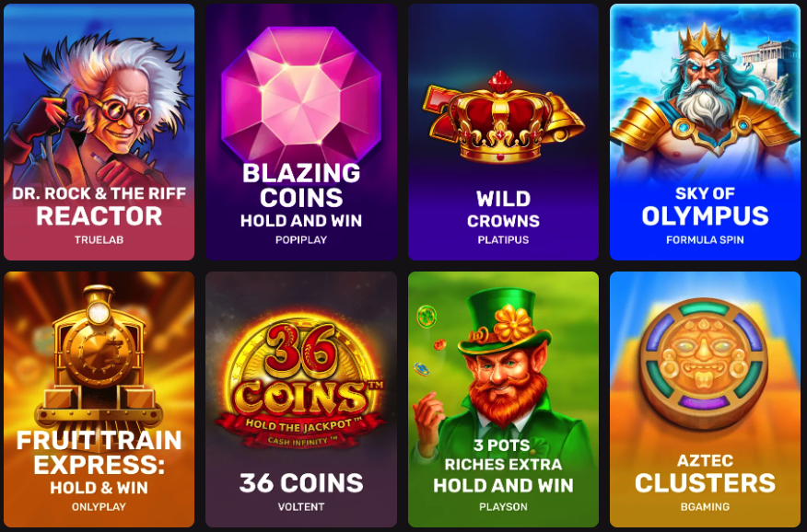This screenshot has height=532, width=807.
Task: Click the pink gem Blazing Coins artwork
Action: click(301, 97)
